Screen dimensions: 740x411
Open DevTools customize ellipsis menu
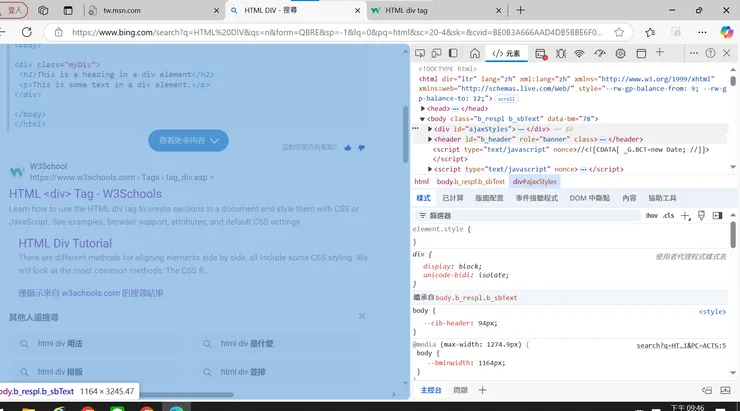click(693, 53)
